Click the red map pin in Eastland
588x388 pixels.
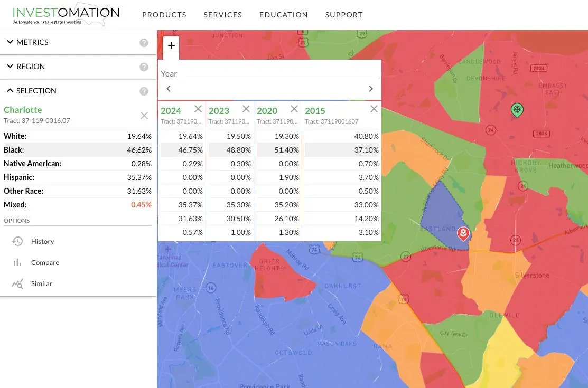pos(463,234)
